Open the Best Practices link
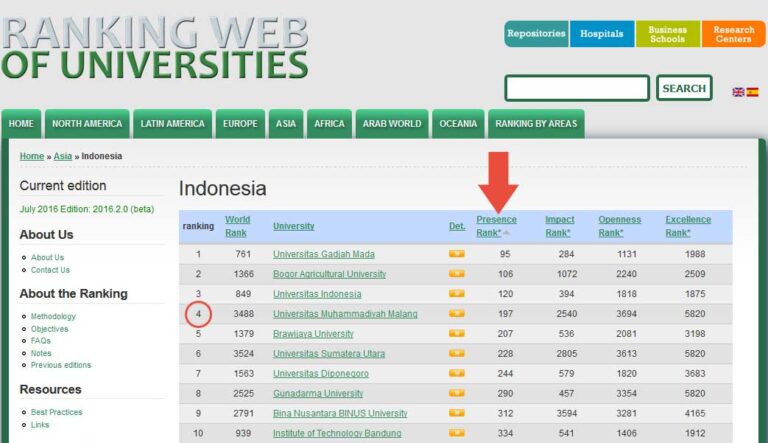The height and width of the screenshot is (443, 768). (x=56, y=412)
